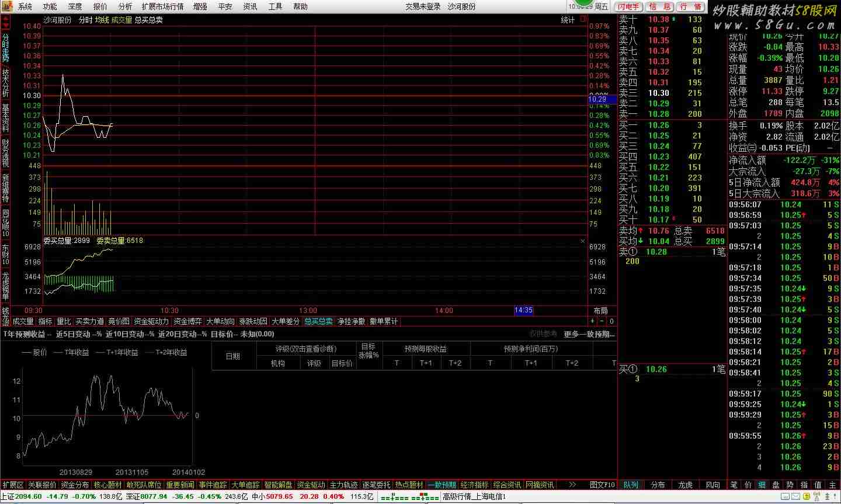Click the 布局 layout button
Image resolution: width=841 pixels, height=504 pixels.
[x=600, y=311]
